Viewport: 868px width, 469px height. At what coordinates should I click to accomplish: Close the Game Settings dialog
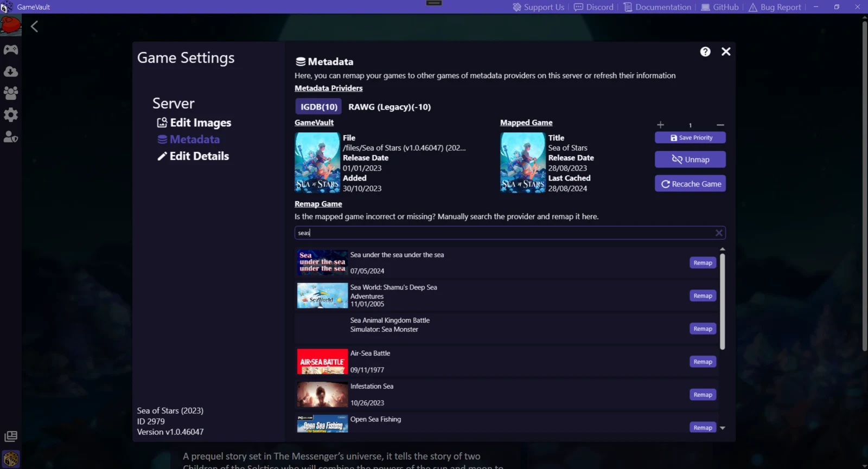pos(726,52)
